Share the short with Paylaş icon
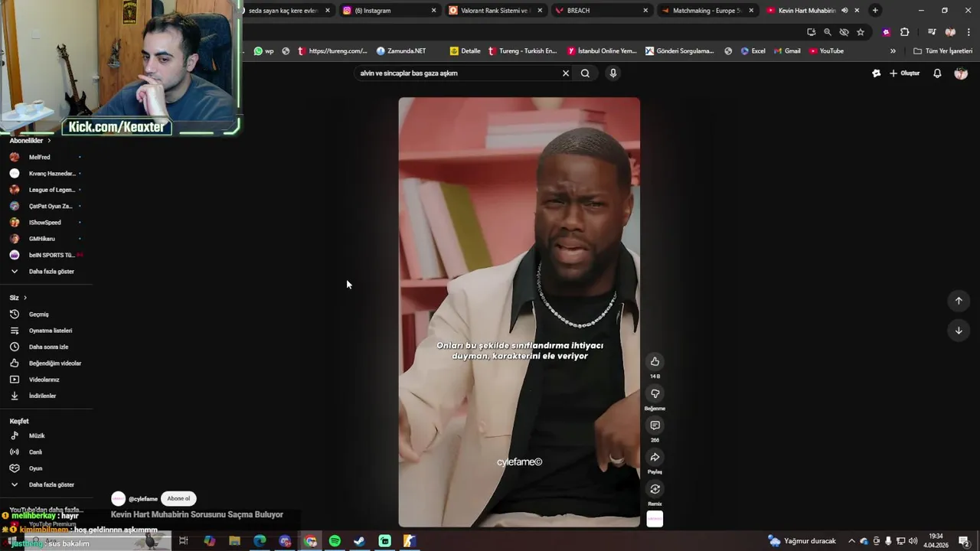980x551 pixels. coord(655,457)
